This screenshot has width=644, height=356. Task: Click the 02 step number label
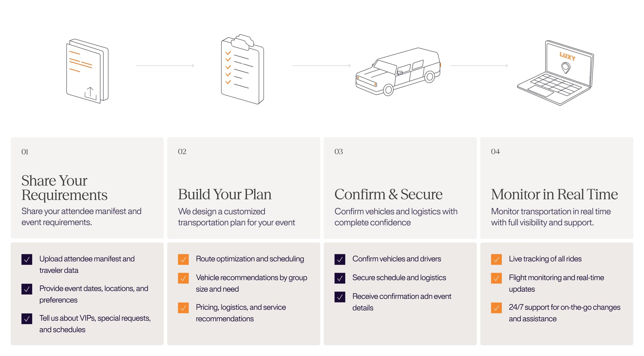coord(182,151)
